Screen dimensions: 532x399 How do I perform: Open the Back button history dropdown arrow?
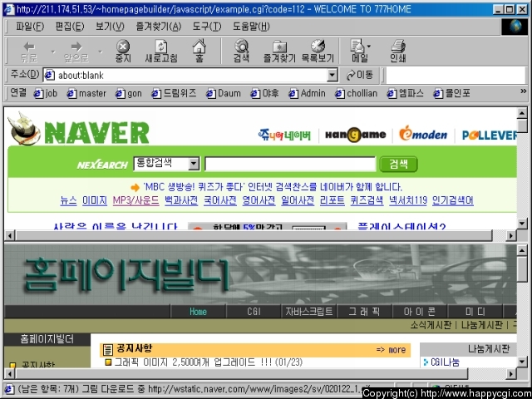coord(53,52)
